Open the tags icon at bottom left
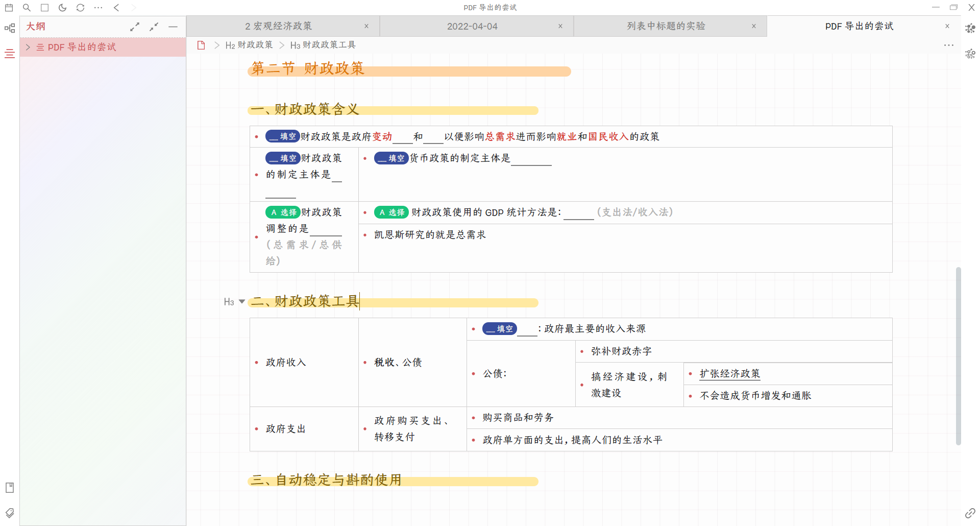Screen dimensions: 980x526 (10, 513)
